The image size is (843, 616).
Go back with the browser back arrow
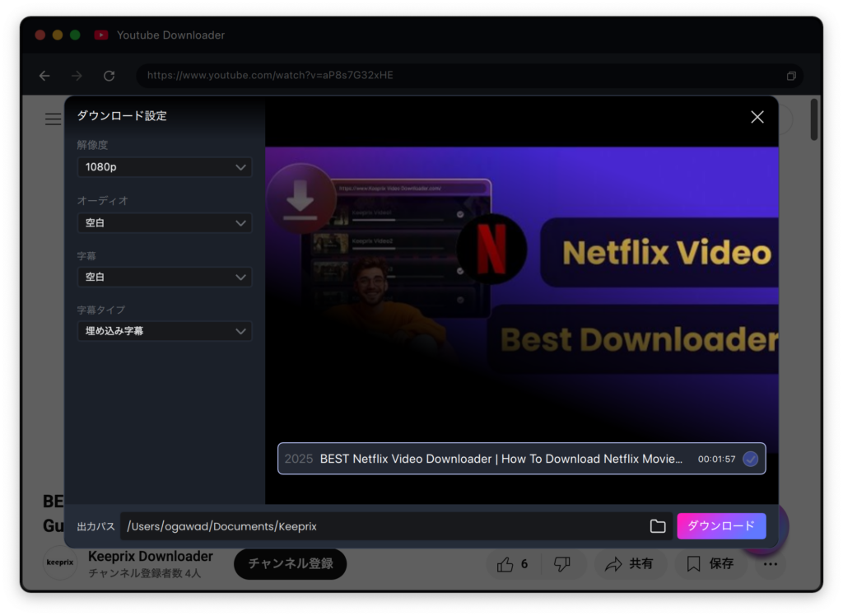coord(44,76)
